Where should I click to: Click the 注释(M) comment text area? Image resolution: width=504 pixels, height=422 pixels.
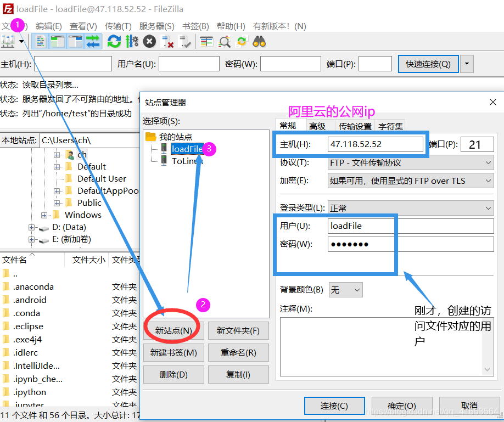point(387,346)
